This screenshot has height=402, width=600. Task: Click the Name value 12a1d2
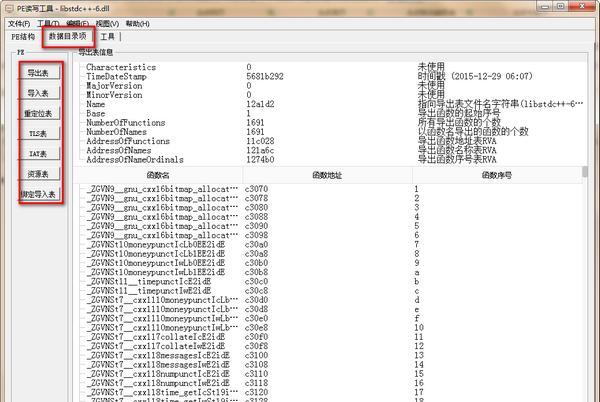[260, 104]
